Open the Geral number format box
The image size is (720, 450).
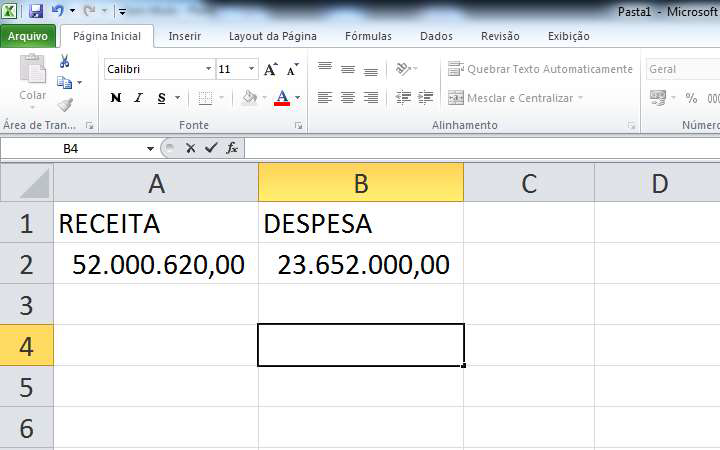point(683,69)
